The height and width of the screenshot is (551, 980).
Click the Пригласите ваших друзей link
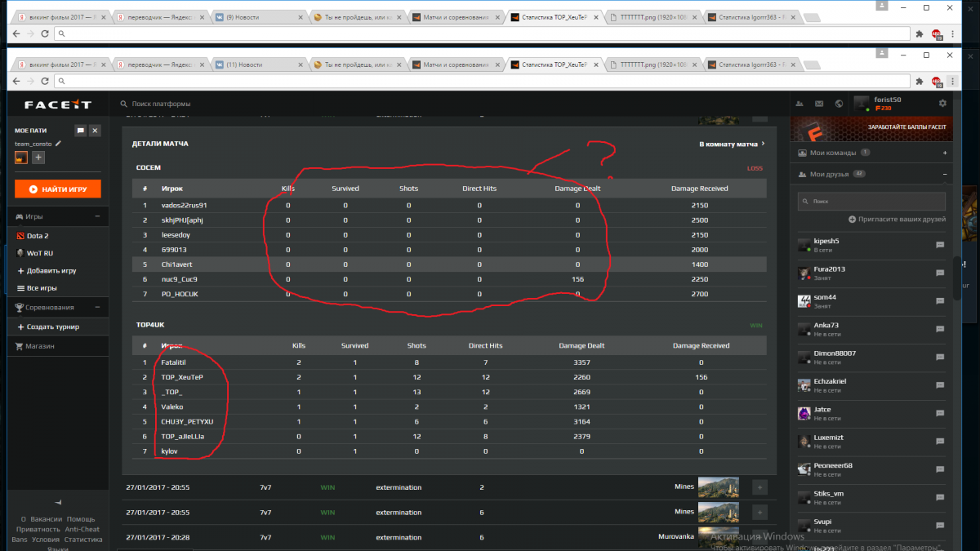point(897,220)
